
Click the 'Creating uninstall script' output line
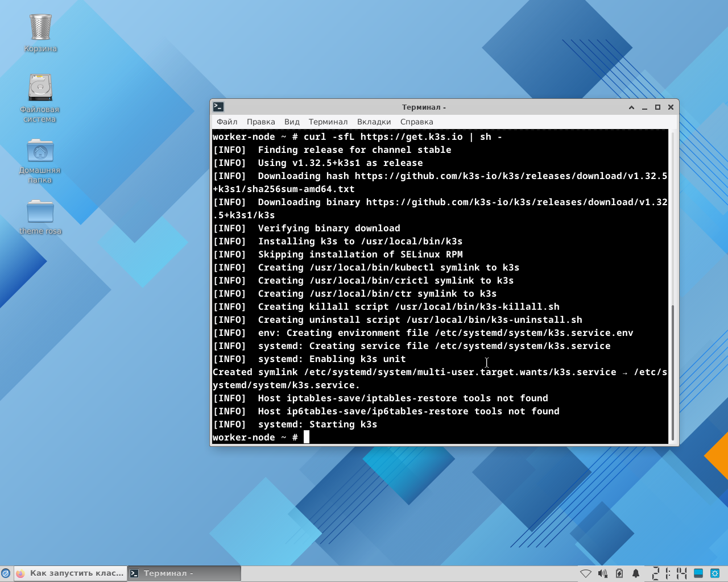pos(420,319)
